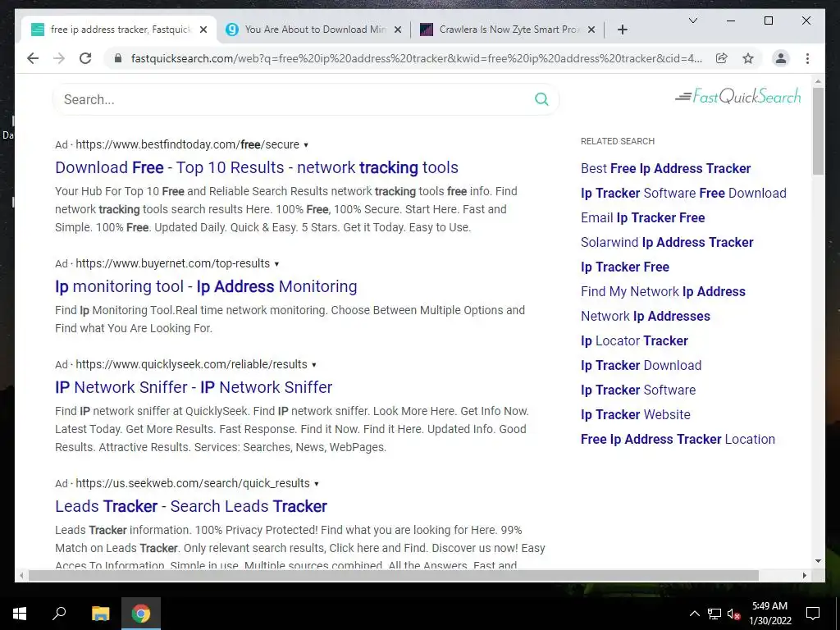Image resolution: width=840 pixels, height=630 pixels.
Task: View site security lock info
Action: pos(118,58)
